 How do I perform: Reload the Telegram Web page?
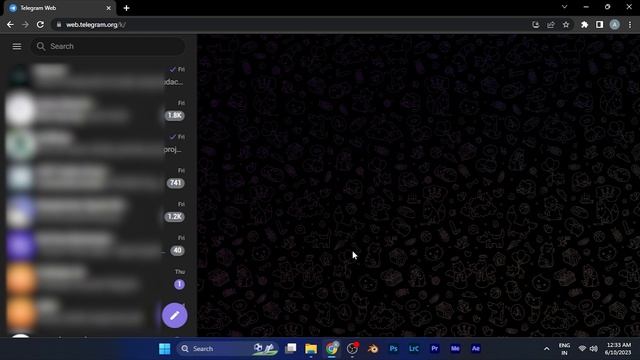tap(40, 25)
